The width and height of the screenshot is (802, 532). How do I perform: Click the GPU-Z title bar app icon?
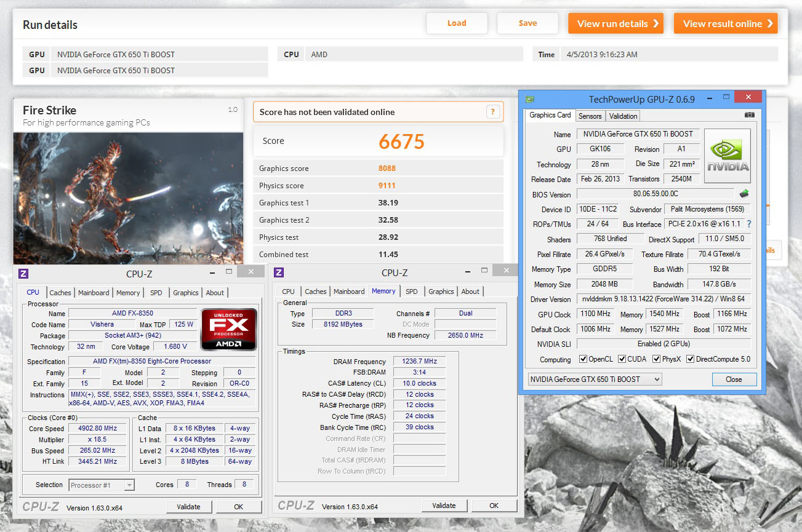[x=529, y=99]
